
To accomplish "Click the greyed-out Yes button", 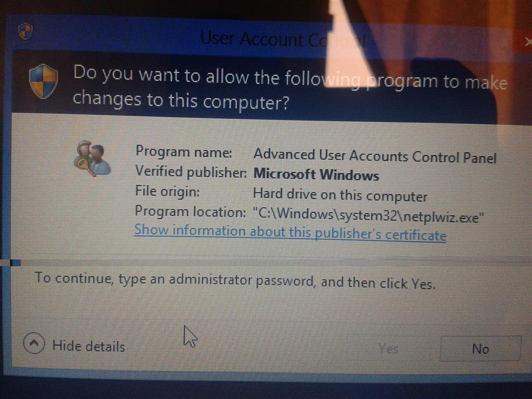I will (388, 348).
